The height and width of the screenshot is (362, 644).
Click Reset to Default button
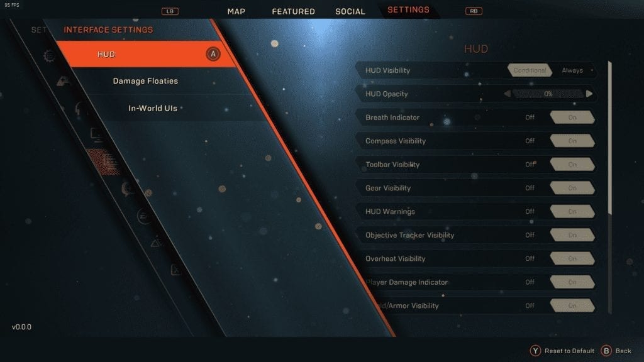pos(562,351)
